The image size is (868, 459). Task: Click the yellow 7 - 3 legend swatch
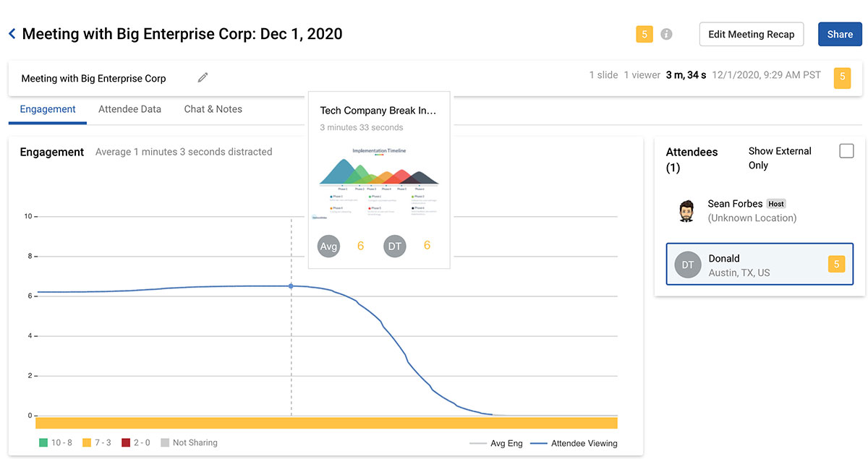tap(86, 442)
